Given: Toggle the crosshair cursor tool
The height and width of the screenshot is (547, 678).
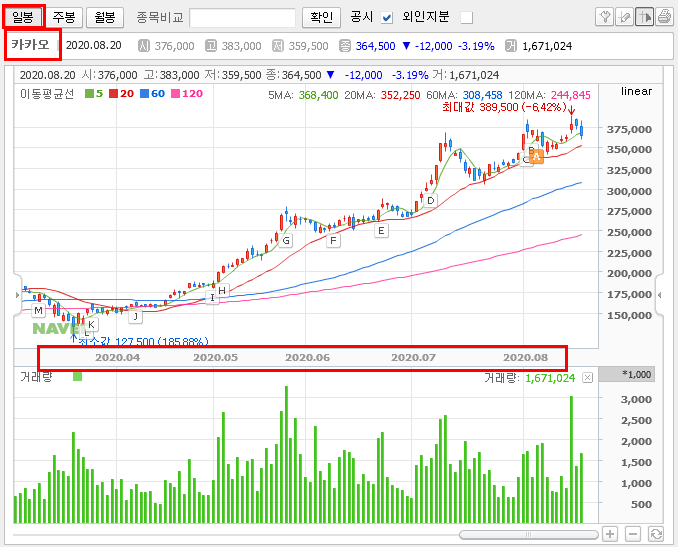Looking at the screenshot, I should [x=644, y=17].
